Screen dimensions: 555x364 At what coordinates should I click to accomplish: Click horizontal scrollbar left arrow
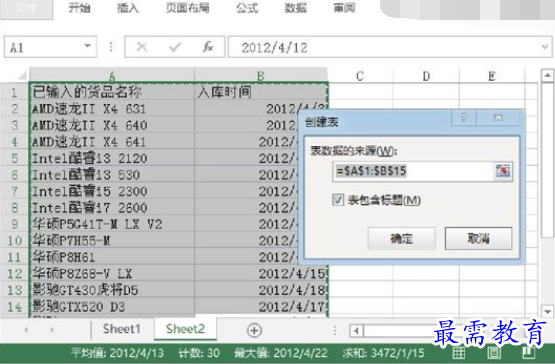pos(356,331)
